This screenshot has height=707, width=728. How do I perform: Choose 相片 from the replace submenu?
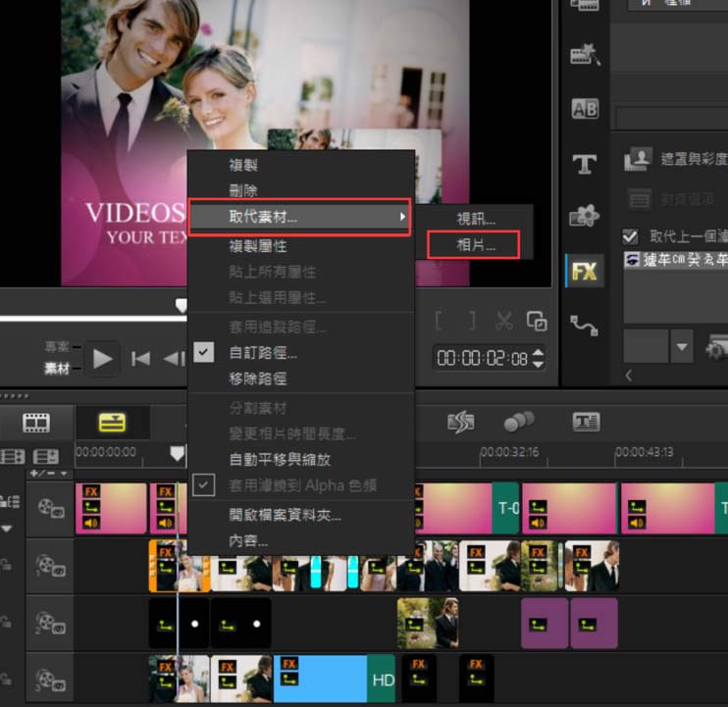pos(477,245)
